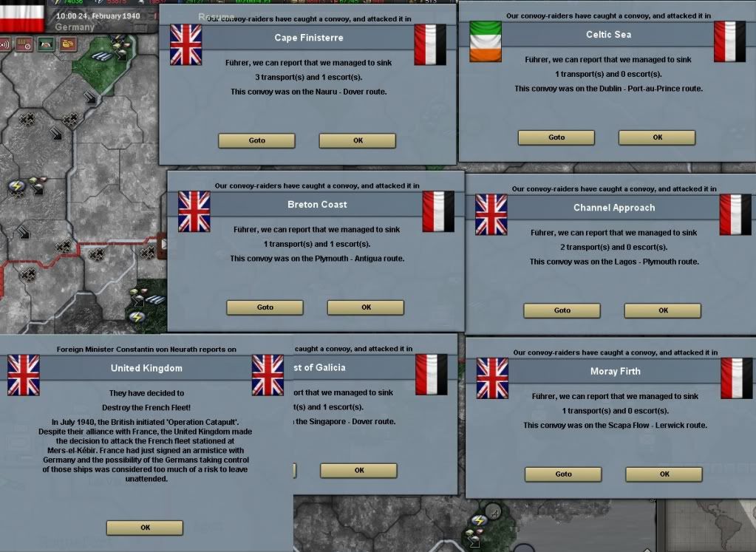Dismiss the Cape Finisterre report with OK

click(x=358, y=140)
